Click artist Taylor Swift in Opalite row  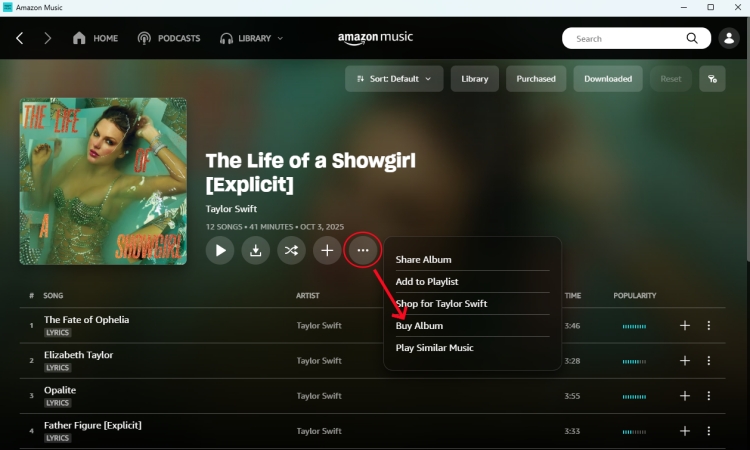(x=319, y=396)
